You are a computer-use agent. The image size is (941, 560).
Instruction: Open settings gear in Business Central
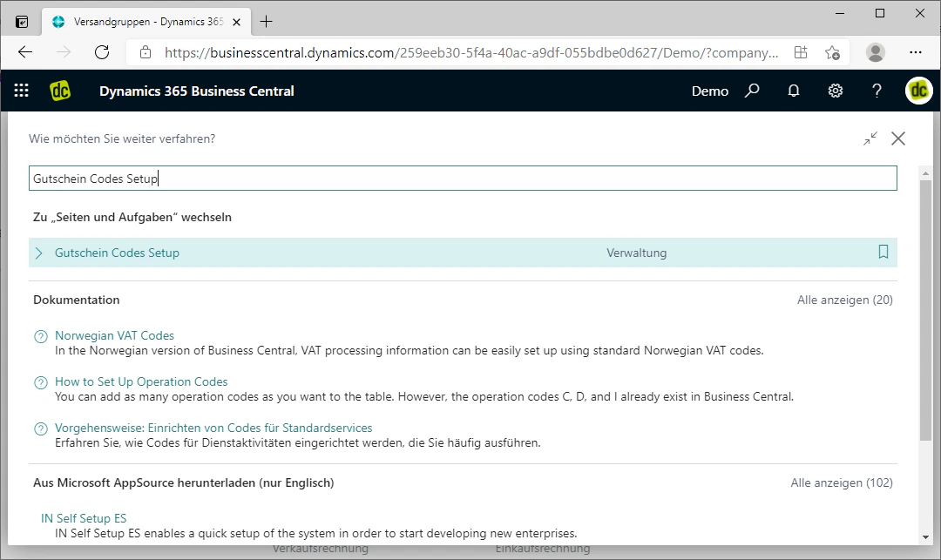coord(836,91)
